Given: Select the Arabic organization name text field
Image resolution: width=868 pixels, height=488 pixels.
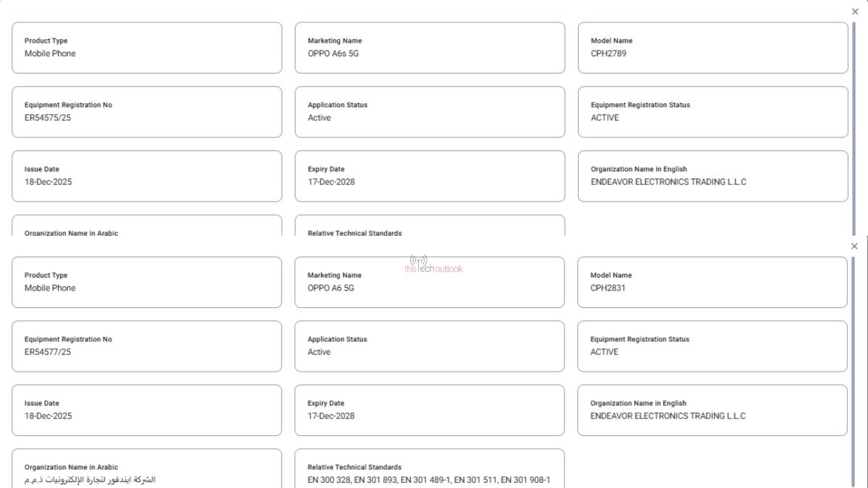Looking at the screenshot, I should coord(147,474).
